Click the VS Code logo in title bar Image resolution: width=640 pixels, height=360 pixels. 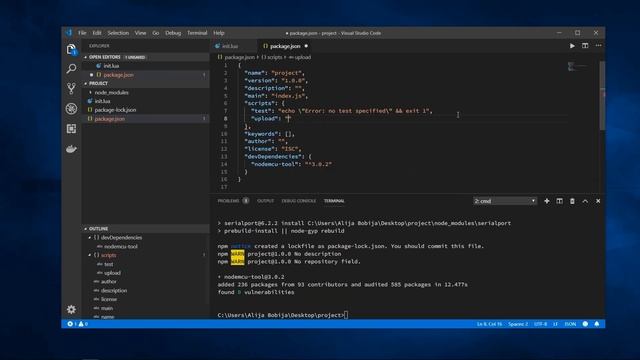69,33
